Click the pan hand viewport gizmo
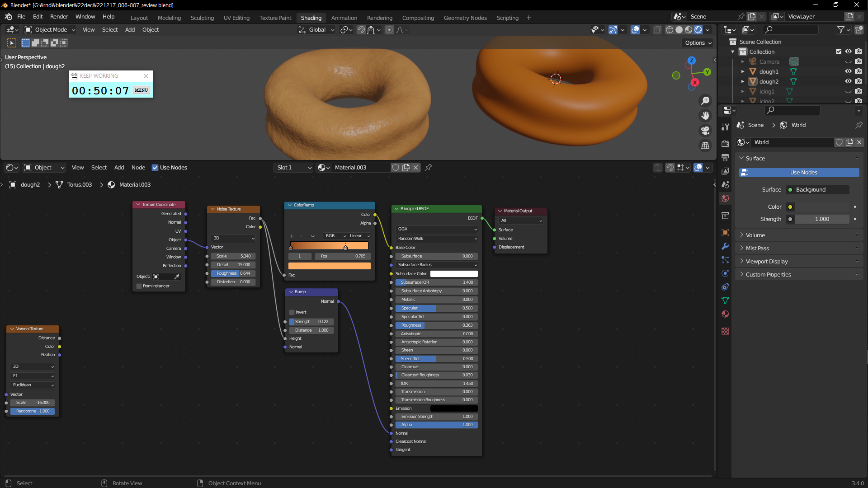This screenshot has height=488, width=868. pos(705,116)
